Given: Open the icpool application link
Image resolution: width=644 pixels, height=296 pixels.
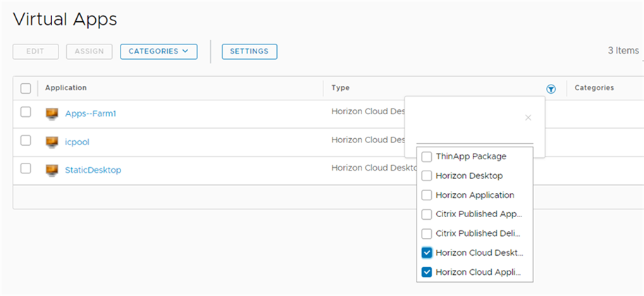Looking at the screenshot, I should pyautogui.click(x=77, y=142).
